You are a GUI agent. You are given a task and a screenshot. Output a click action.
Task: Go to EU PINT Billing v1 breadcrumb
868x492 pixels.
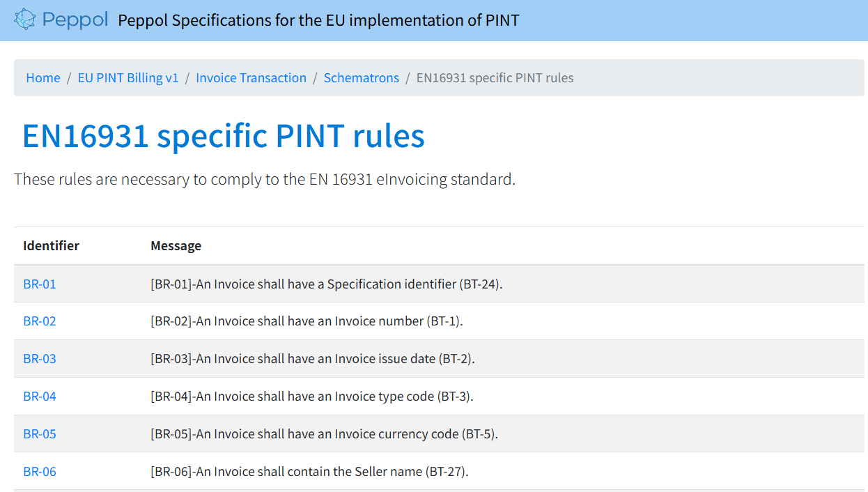click(128, 77)
